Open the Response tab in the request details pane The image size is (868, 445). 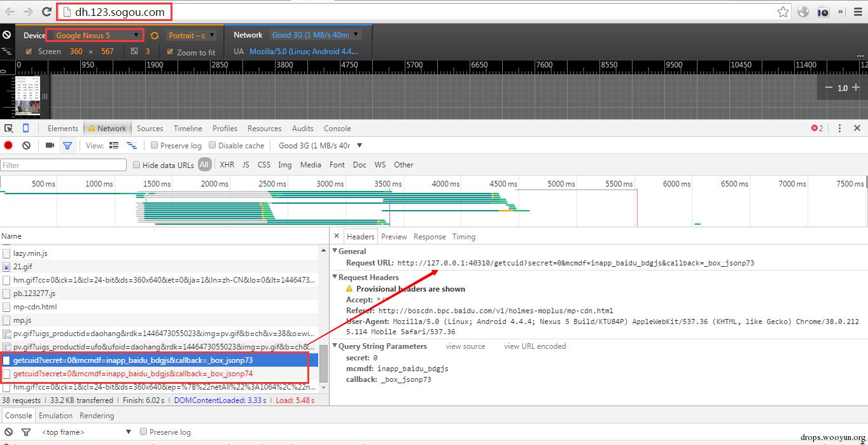click(430, 236)
